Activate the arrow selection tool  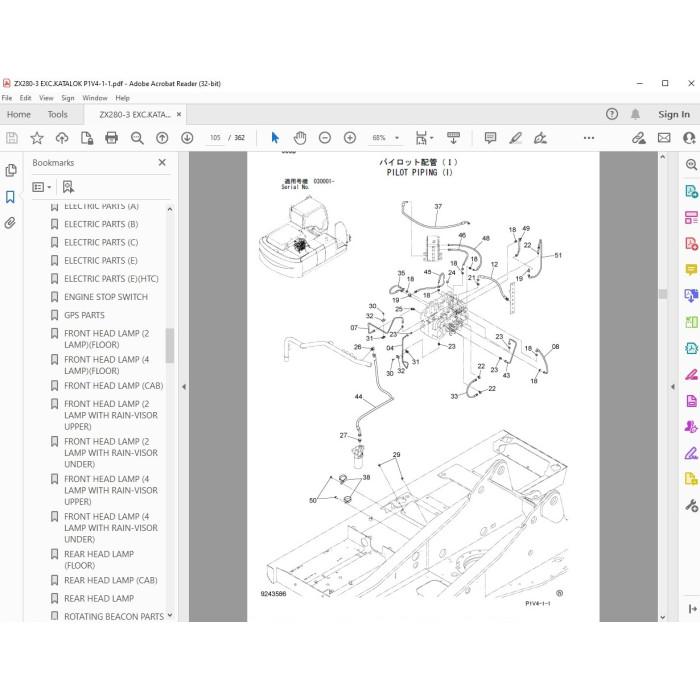275,138
